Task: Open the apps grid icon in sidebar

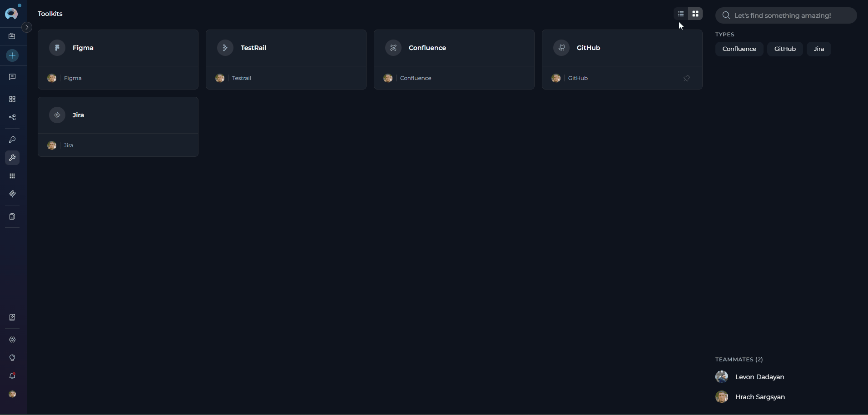Action: point(12,176)
